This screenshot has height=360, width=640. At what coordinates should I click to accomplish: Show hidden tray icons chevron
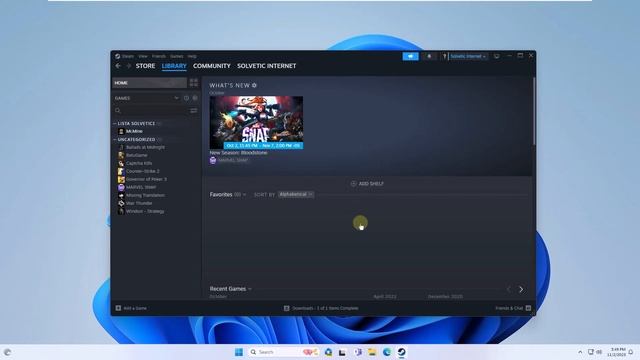(580, 352)
